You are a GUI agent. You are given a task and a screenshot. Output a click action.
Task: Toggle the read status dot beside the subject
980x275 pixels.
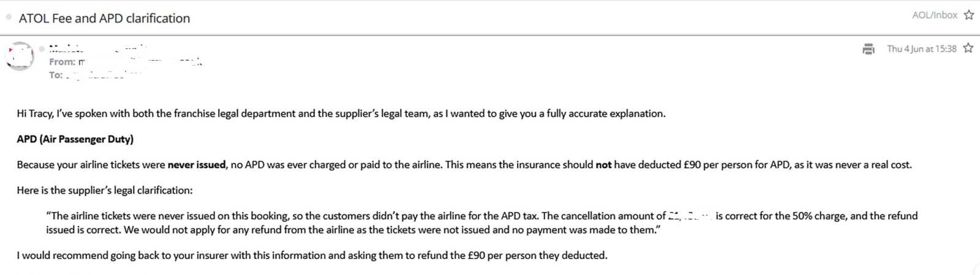click(9, 17)
